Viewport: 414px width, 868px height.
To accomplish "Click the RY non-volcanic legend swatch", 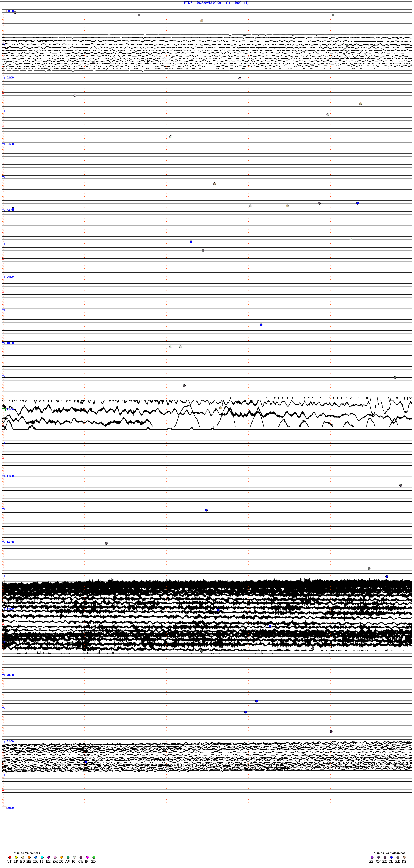I will pos(385,857).
